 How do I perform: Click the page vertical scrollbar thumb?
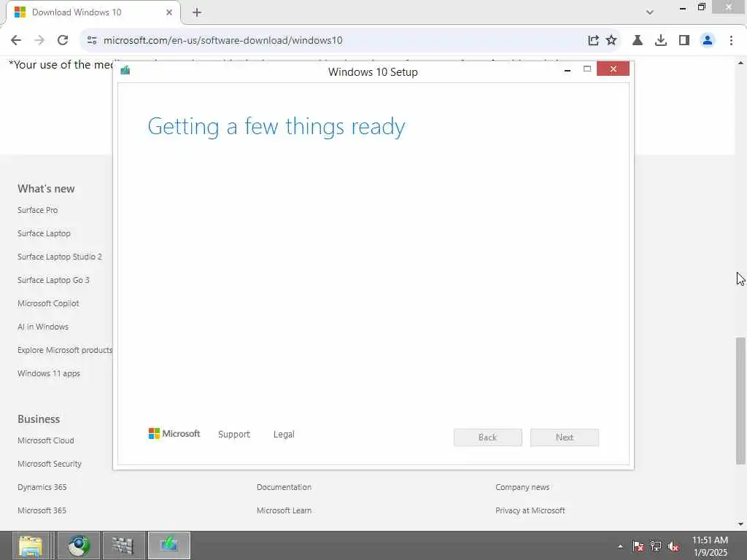pyautogui.click(x=740, y=400)
